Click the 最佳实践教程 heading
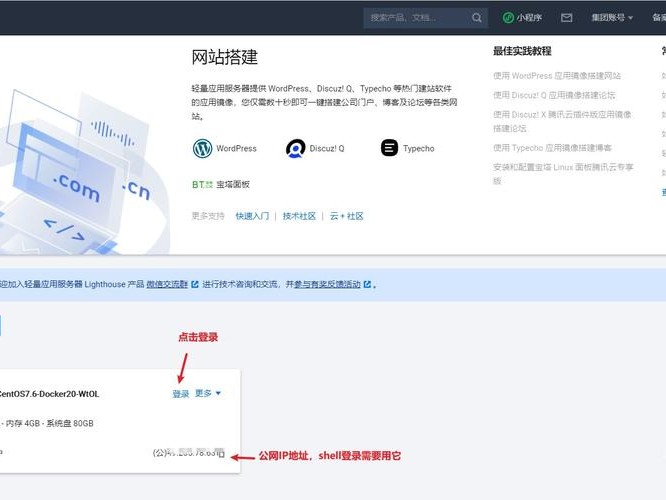The width and height of the screenshot is (666, 500). point(522,51)
